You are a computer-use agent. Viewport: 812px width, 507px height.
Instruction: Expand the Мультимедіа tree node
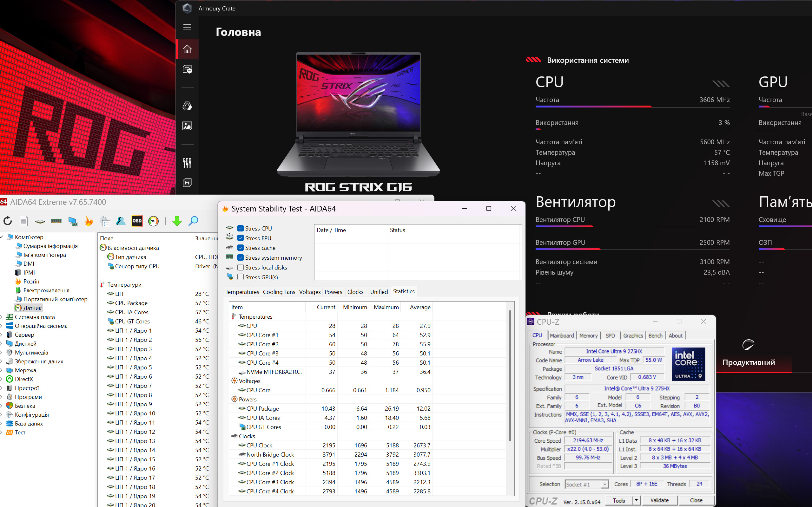2,352
